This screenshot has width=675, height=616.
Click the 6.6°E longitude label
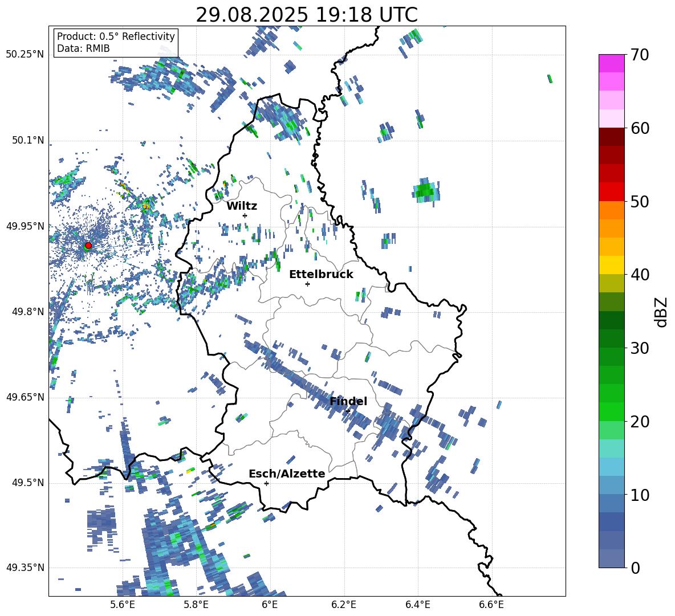(x=491, y=605)
